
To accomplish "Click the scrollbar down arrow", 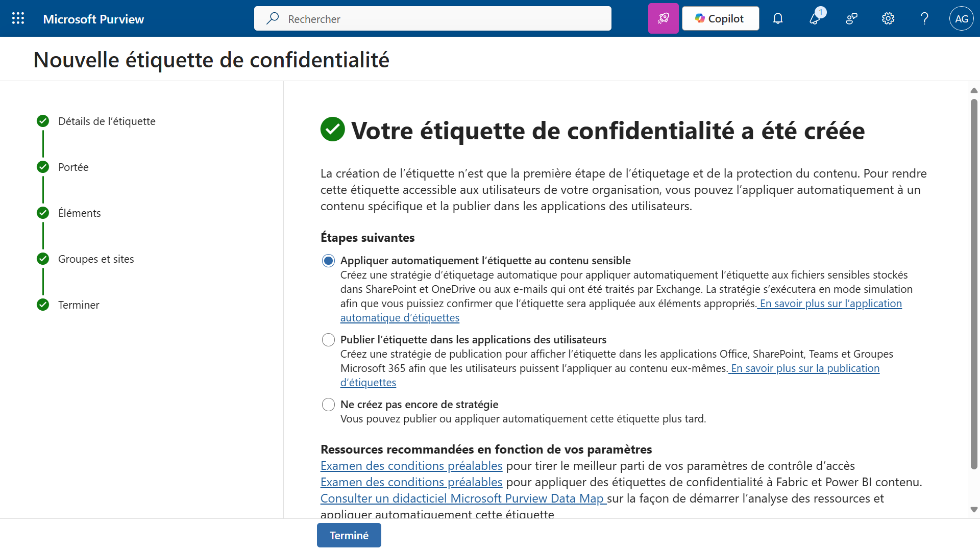I will point(974,509).
